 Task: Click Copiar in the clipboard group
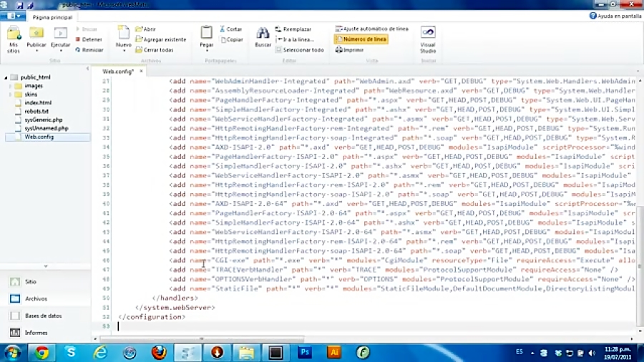pos(232,40)
